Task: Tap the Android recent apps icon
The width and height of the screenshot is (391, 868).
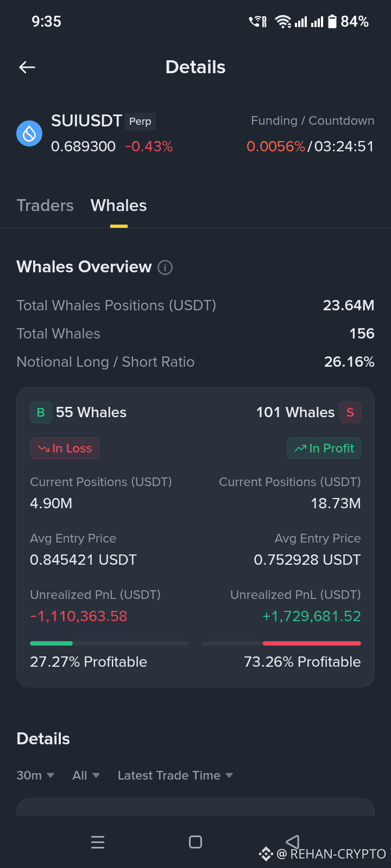Action: 98,842
